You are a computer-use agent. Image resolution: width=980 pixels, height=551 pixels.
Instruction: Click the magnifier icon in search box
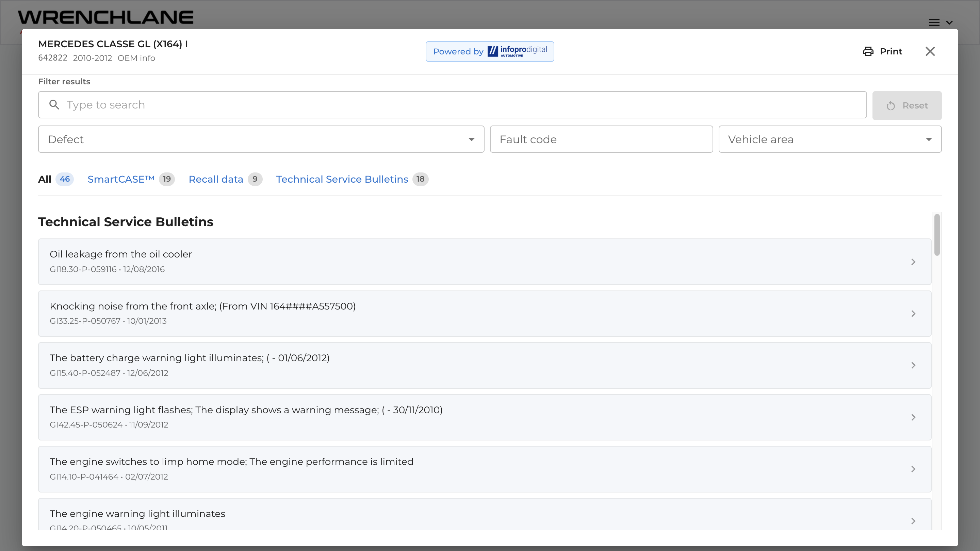coord(54,104)
